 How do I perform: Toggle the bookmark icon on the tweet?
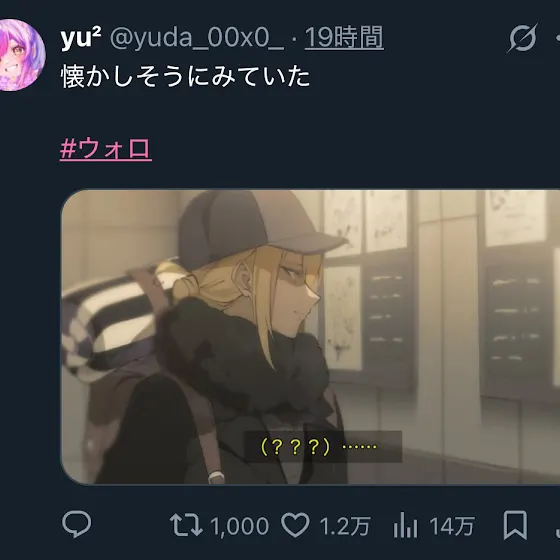coord(515,525)
